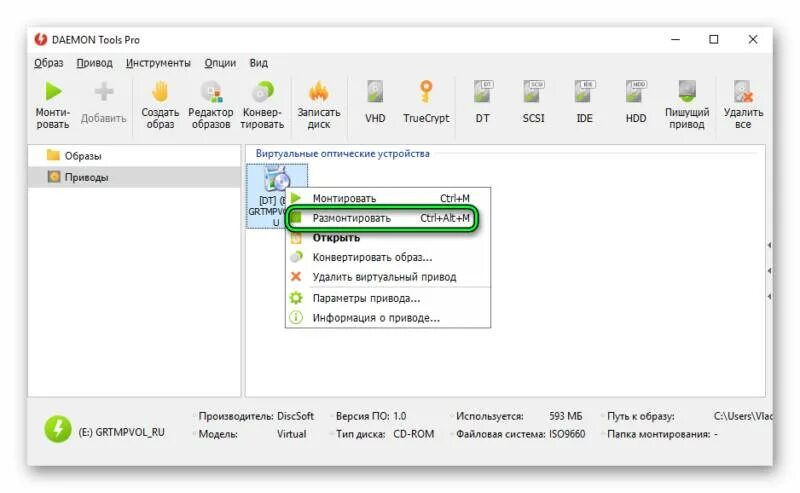Choose Открыть in context menu
800x493 pixels.
[x=388, y=238]
